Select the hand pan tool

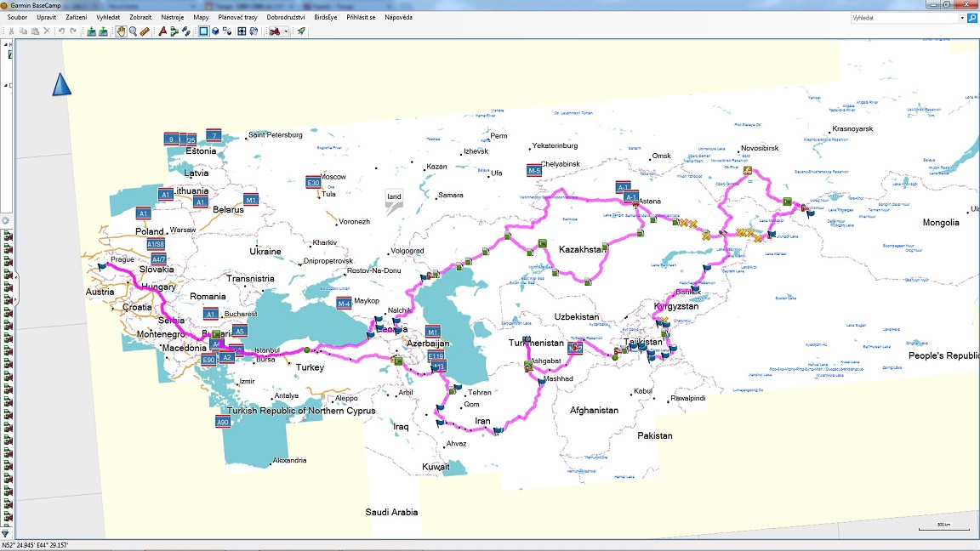click(x=120, y=31)
